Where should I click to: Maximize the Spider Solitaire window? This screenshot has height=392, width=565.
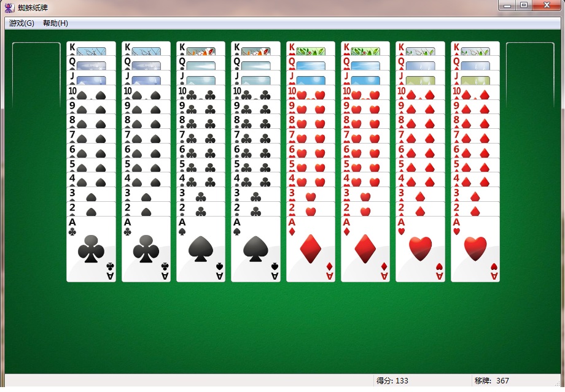point(524,6)
